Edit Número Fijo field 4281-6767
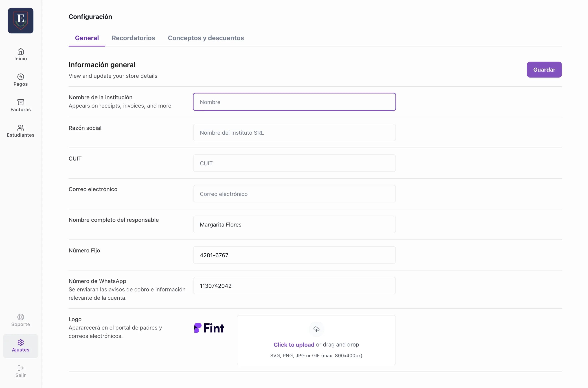This screenshot has height=388, width=588. pos(295,255)
